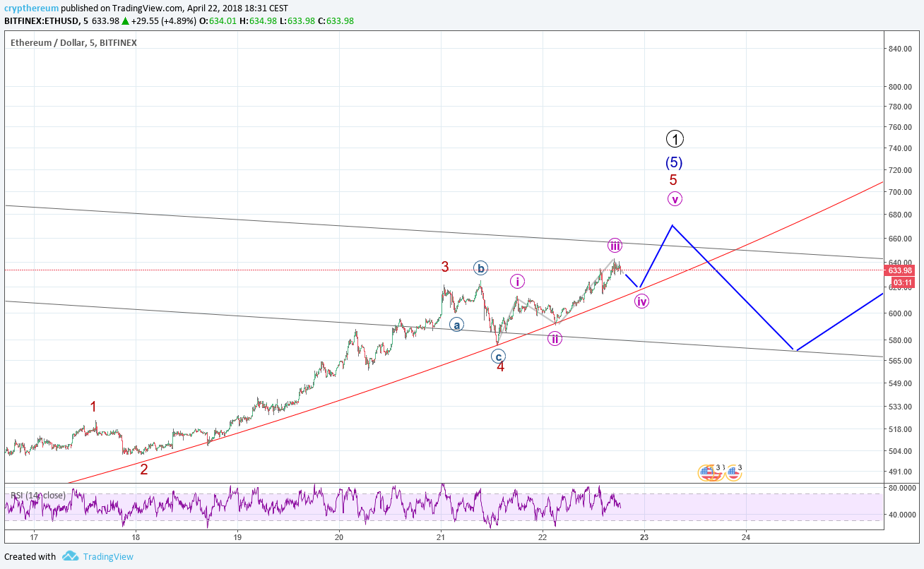This screenshot has width=924, height=569.
Task: Click the 491.00 price axis label
Action: (899, 472)
